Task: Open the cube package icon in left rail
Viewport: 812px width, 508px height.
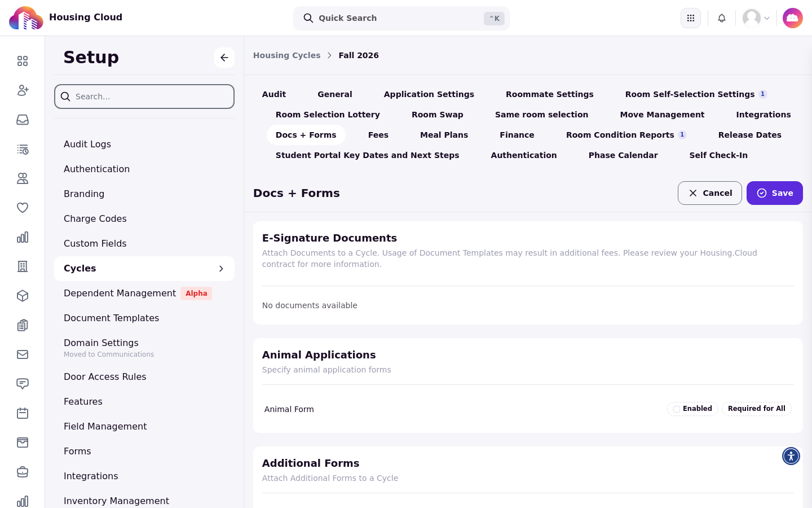Action: [x=23, y=296]
